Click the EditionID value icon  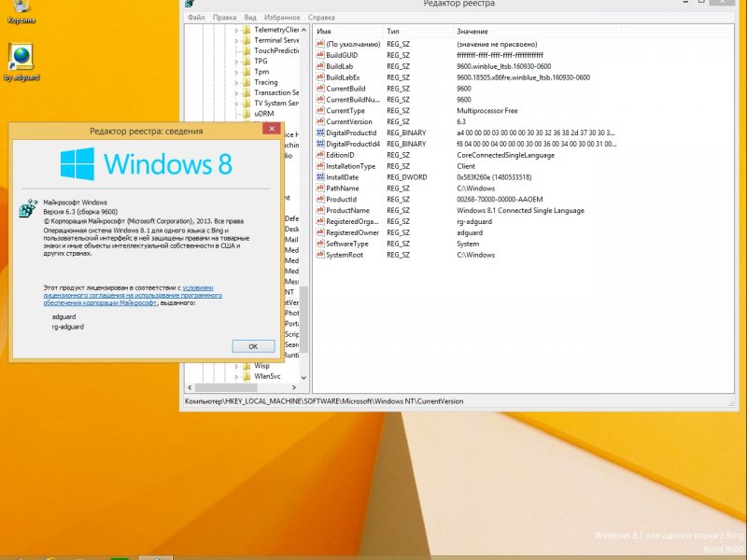pos(320,155)
